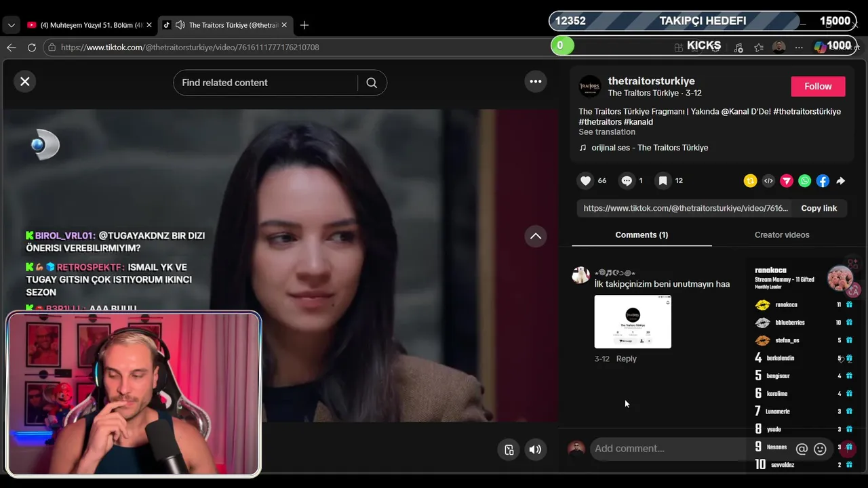
Task: Focus the Find related content search box
Action: (x=264, y=83)
